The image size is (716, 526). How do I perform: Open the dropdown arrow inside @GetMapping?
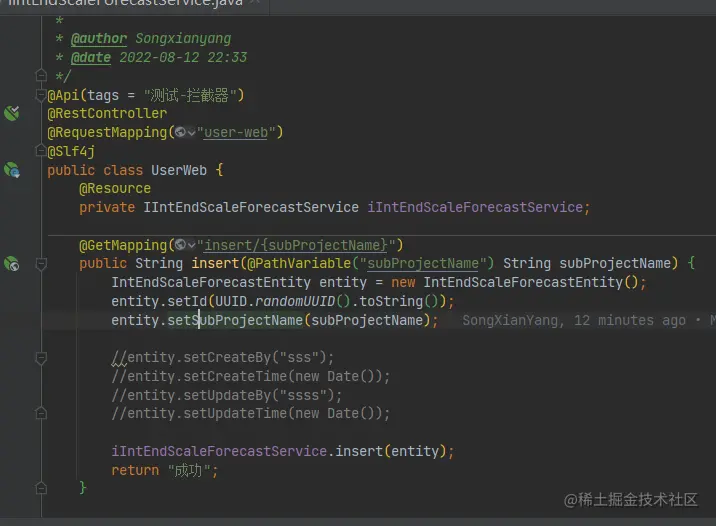click(191, 246)
